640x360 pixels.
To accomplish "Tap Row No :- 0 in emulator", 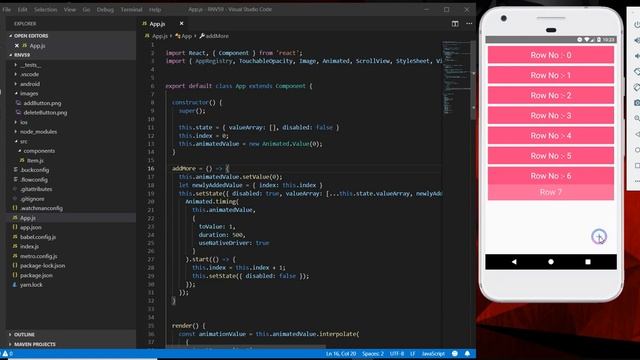I will (551, 55).
